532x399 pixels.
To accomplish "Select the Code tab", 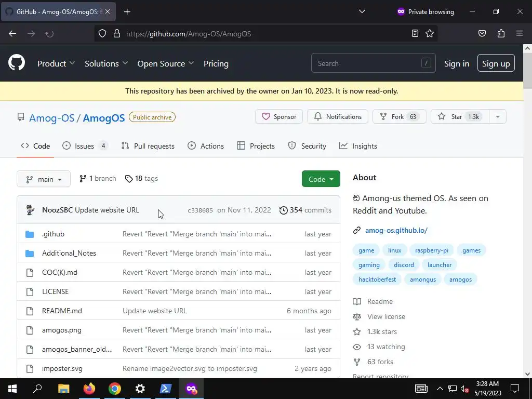I will 35,146.
